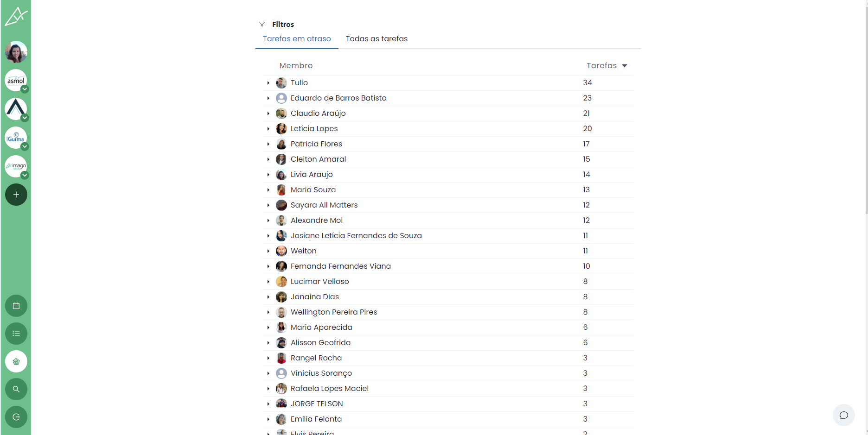Click the radar chart dashboard icon
868x435 pixels.
(16, 361)
